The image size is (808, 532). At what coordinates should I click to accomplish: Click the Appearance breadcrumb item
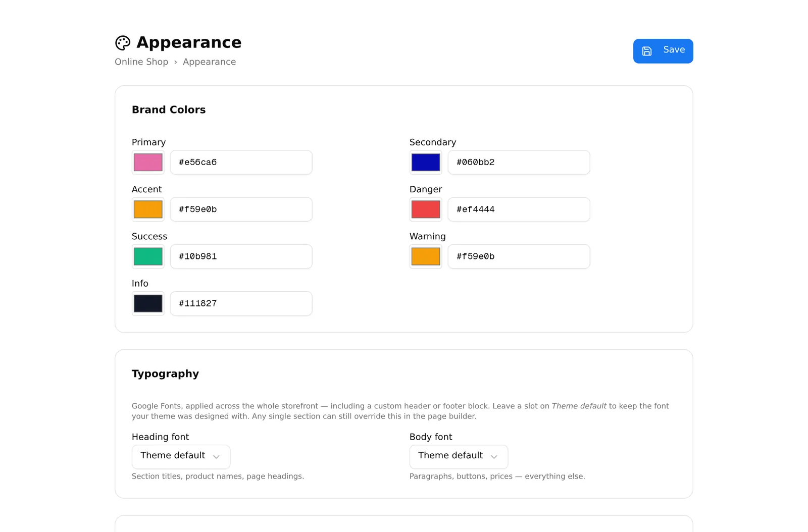[x=209, y=62]
